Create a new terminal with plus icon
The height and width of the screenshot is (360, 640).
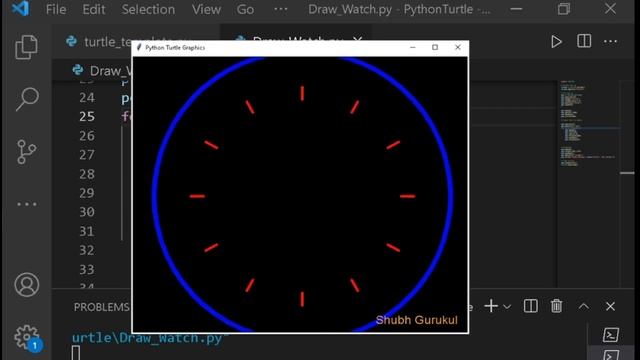coord(491,306)
